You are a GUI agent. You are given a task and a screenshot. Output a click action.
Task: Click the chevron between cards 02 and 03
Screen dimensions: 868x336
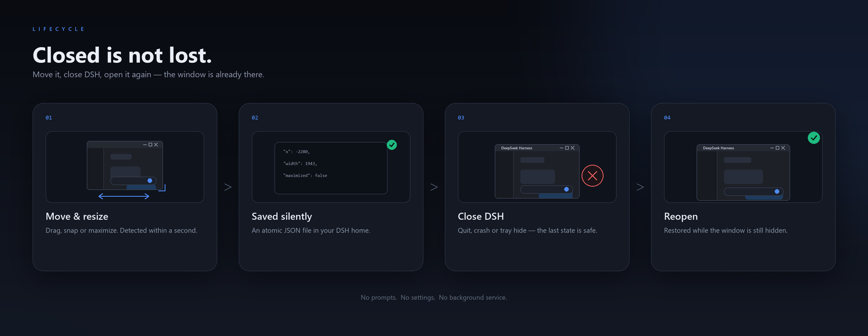click(434, 187)
